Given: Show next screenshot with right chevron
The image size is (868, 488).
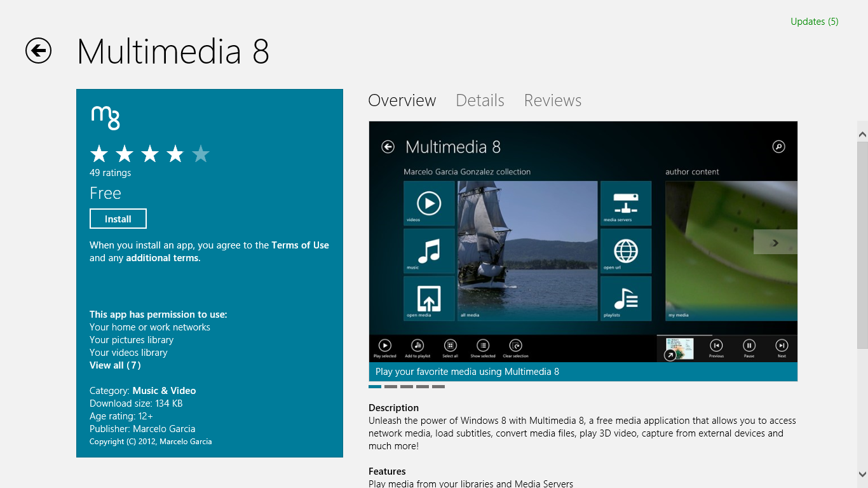Looking at the screenshot, I should click(x=775, y=242).
